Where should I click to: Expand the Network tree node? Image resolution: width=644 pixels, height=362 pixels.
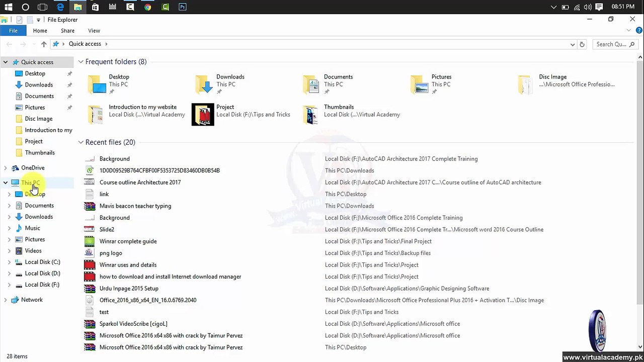(x=5, y=300)
